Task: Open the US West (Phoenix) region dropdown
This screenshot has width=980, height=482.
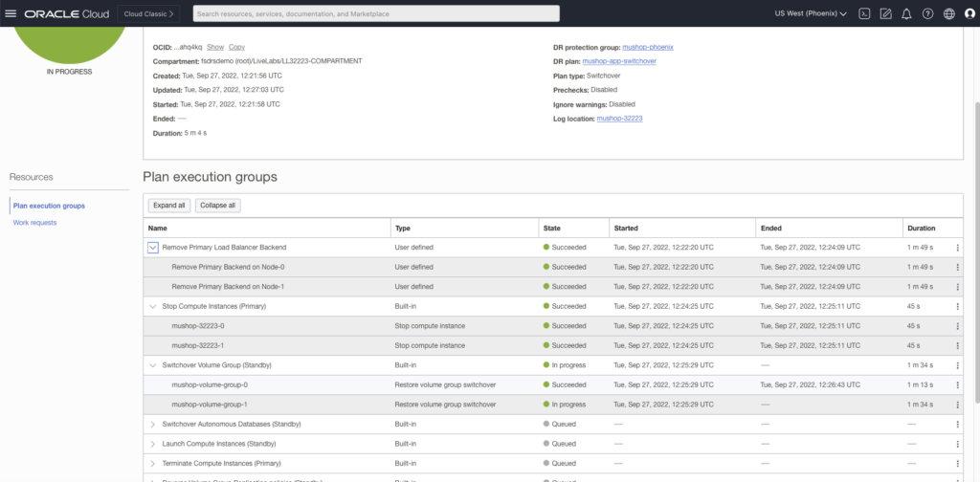Action: coord(810,13)
